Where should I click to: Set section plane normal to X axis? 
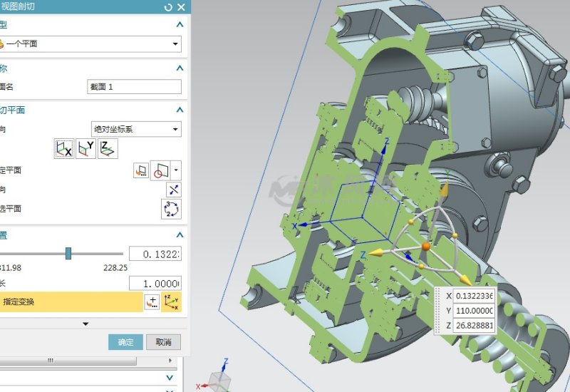[64, 149]
